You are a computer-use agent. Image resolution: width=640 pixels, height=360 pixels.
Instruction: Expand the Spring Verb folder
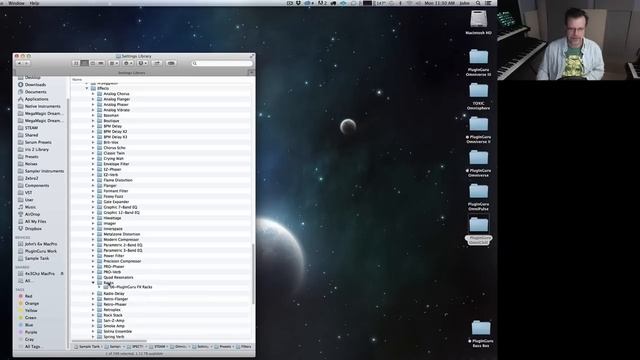click(93, 337)
